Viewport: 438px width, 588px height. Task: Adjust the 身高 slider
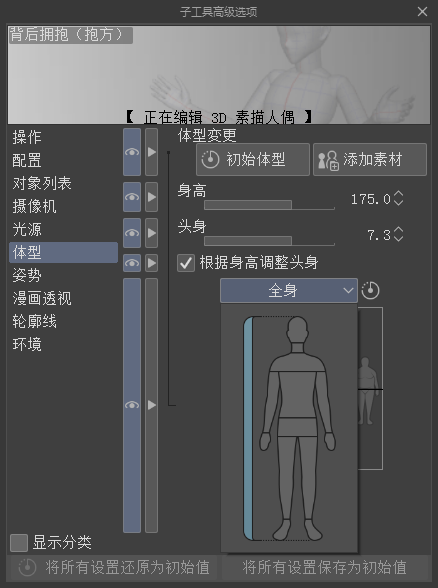pos(269,205)
